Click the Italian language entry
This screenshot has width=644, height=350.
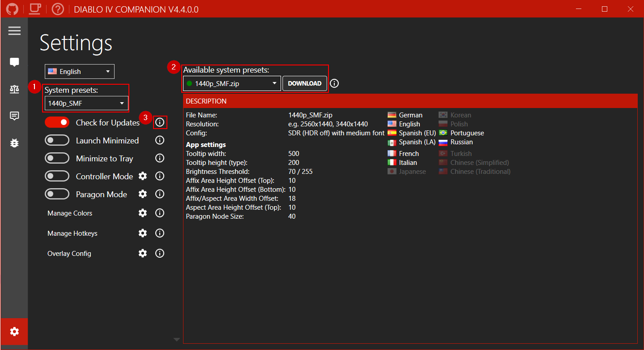tap(402, 163)
